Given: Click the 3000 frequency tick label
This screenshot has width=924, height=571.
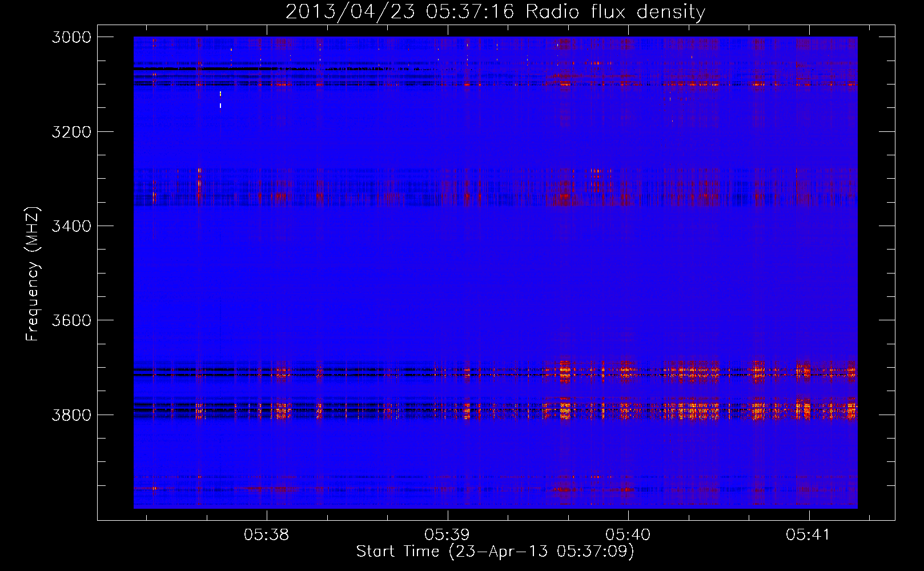Looking at the screenshot, I should 71,37.
